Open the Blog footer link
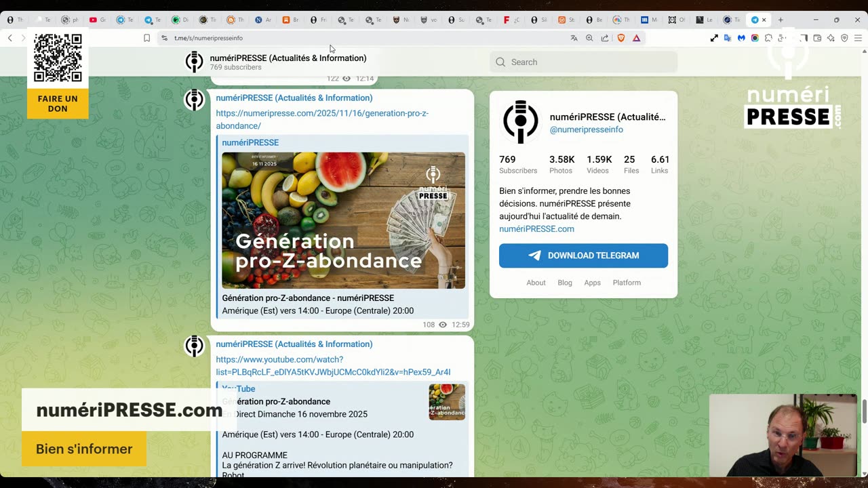The image size is (868, 488). pos(565,283)
